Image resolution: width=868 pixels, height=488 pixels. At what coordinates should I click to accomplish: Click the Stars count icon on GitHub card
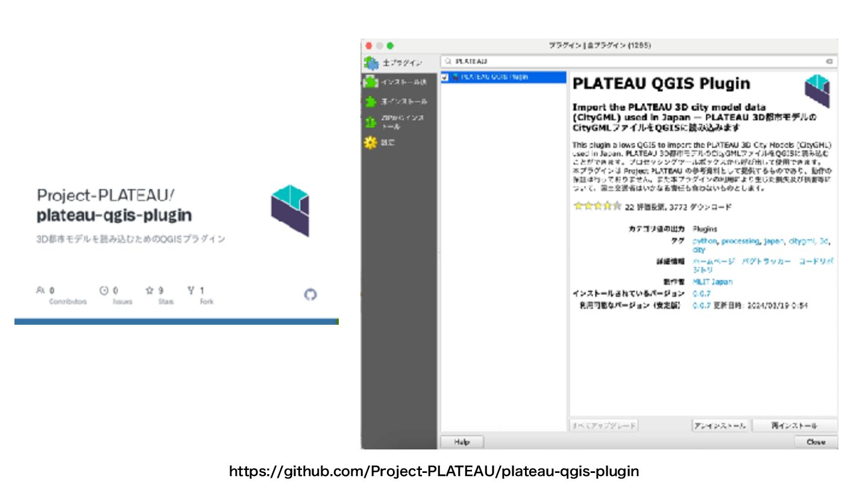click(149, 290)
